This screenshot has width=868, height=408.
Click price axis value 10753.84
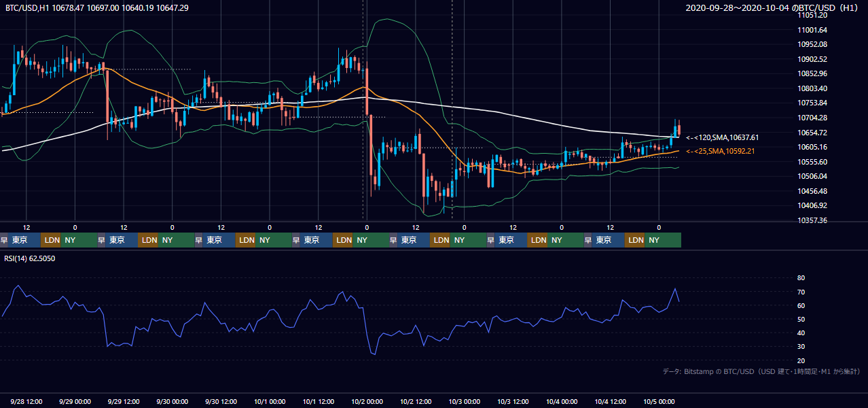(x=812, y=103)
